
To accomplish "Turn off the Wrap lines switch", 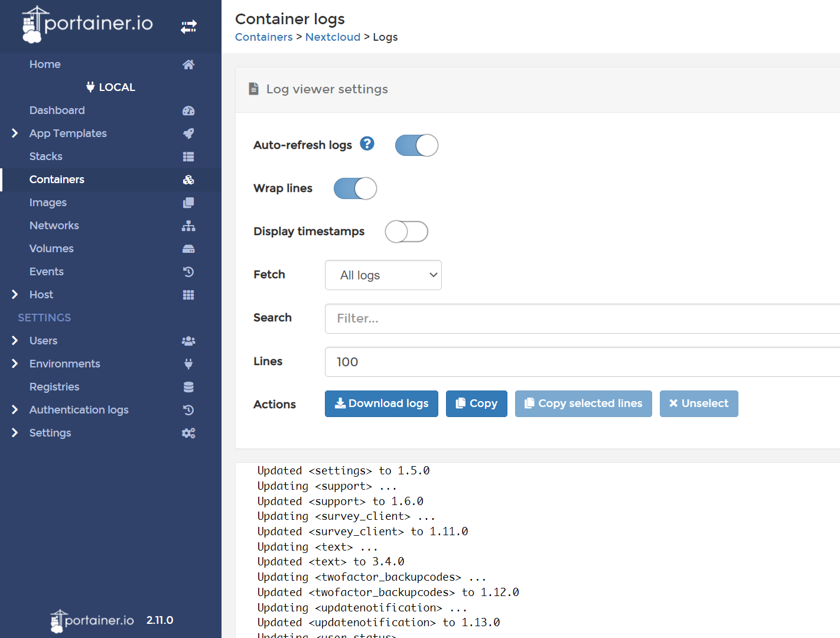I will 355,188.
